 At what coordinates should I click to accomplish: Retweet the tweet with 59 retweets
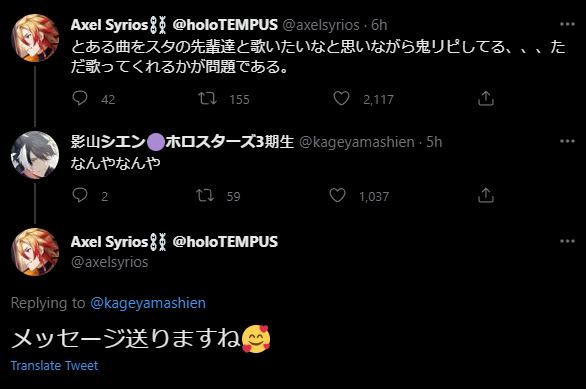click(205, 195)
